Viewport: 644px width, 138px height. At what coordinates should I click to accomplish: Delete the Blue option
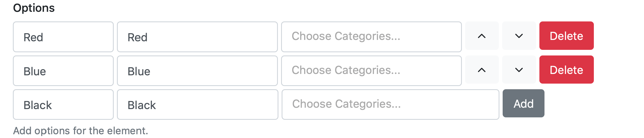566,70
